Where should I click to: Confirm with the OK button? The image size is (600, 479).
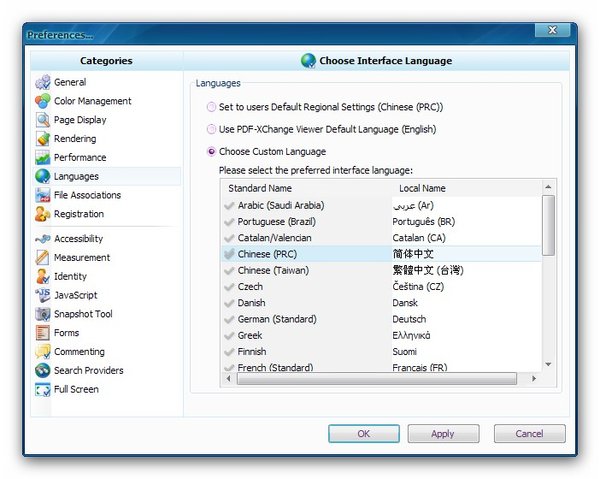[364, 433]
